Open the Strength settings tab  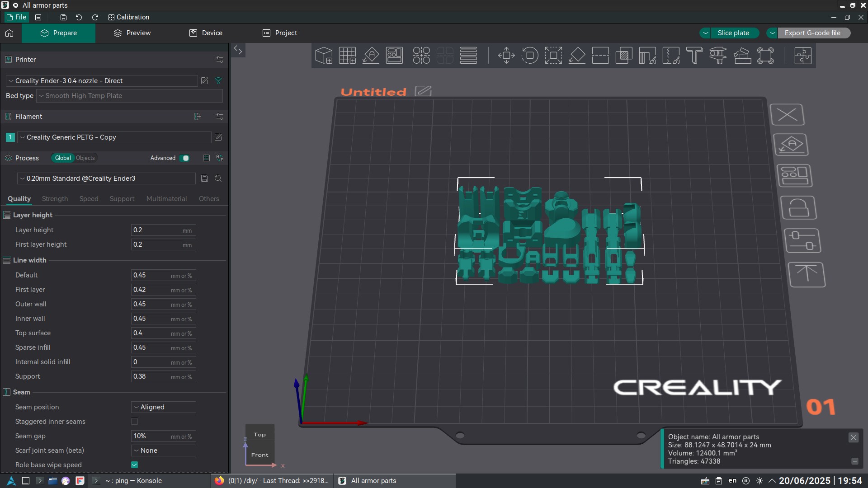coord(55,199)
